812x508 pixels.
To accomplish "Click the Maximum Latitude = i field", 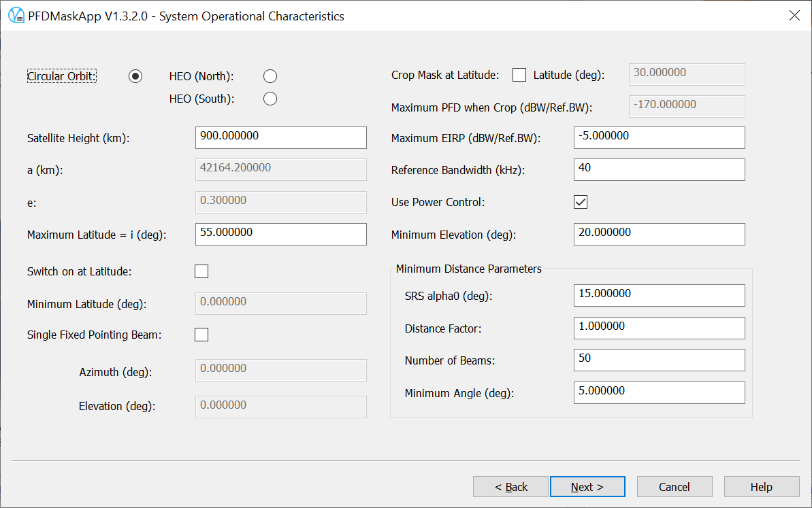I will click(280, 235).
